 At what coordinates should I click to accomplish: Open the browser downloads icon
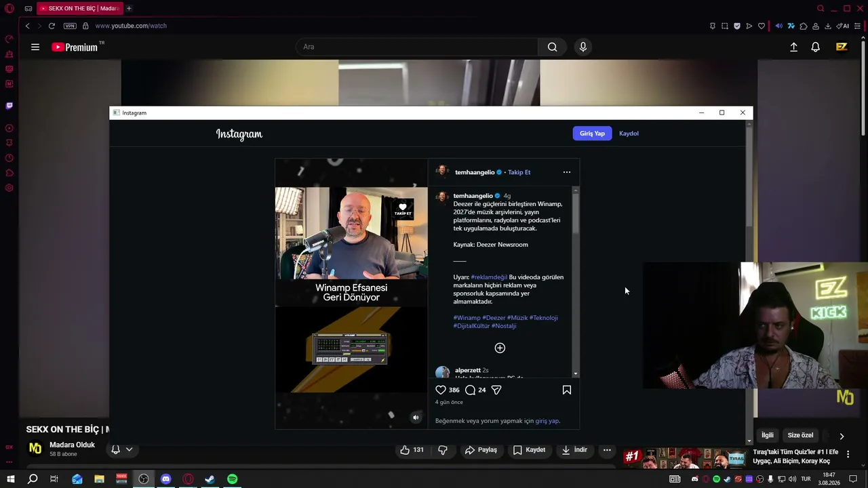(x=828, y=26)
